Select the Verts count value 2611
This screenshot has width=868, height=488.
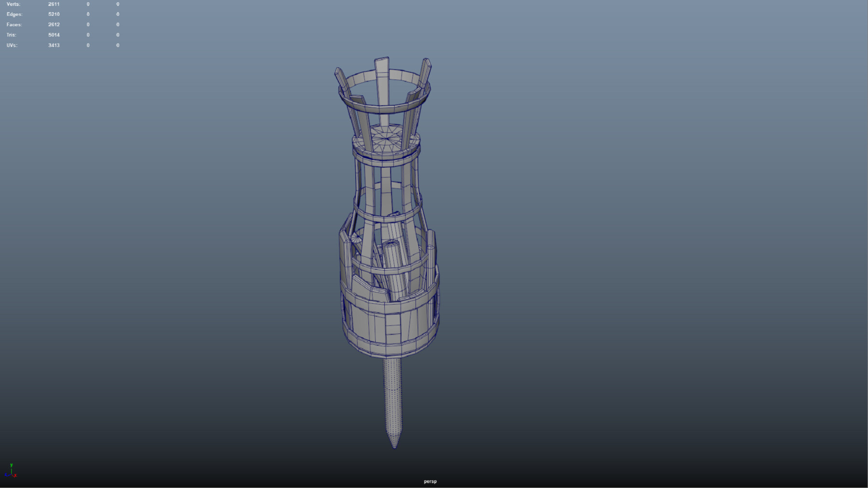coord(54,4)
